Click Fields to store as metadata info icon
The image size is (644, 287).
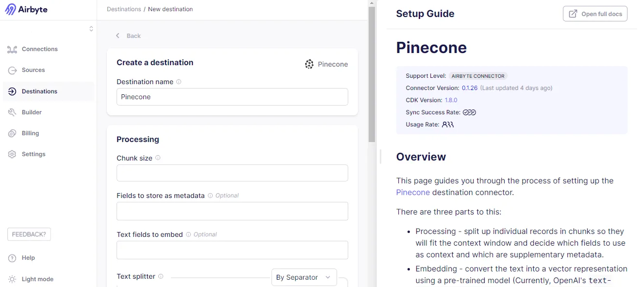[210, 196]
